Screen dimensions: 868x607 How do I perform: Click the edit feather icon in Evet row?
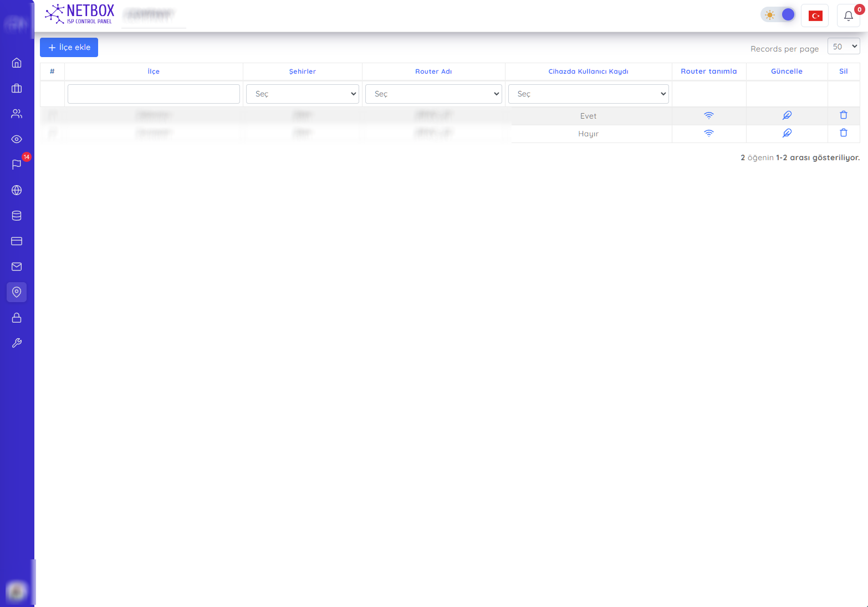[787, 115]
